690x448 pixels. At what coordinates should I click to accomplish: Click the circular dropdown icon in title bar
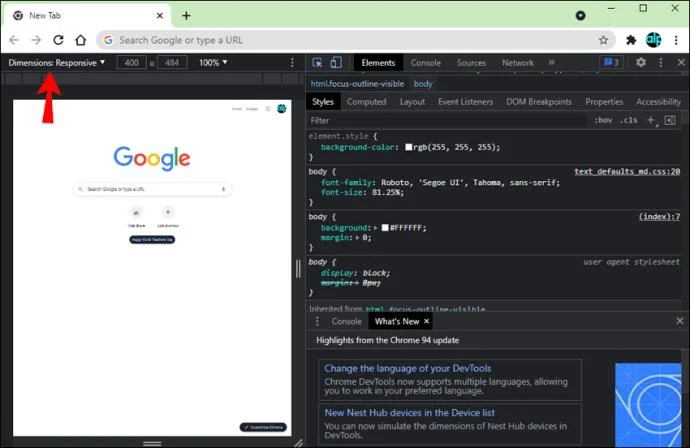click(x=580, y=15)
